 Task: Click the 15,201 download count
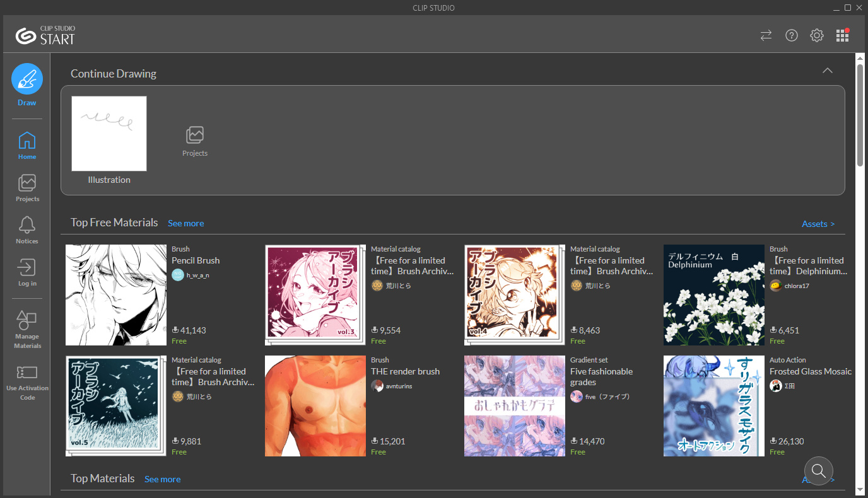[x=392, y=441]
